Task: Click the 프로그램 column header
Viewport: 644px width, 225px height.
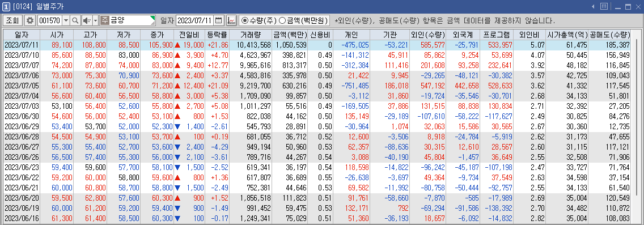Action: (497, 35)
